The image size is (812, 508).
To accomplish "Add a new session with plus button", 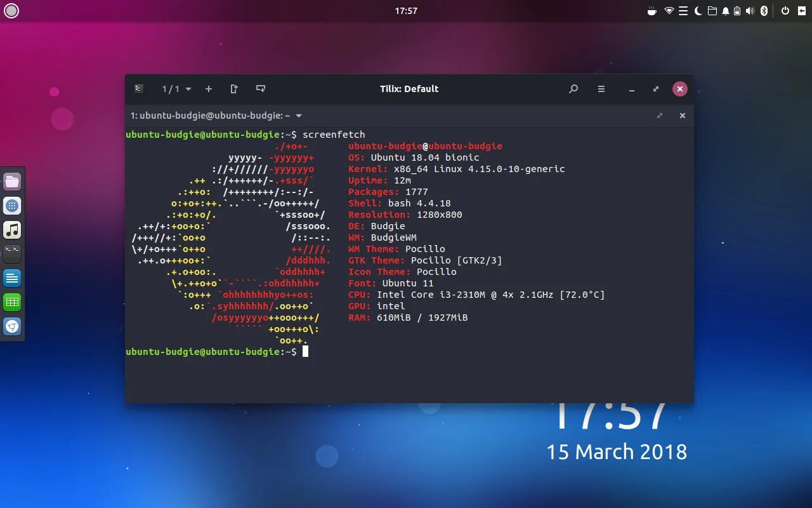I will pyautogui.click(x=209, y=89).
